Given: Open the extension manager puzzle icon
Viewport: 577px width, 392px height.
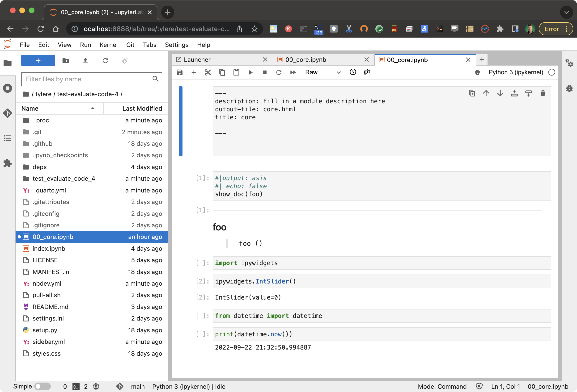Looking at the screenshot, I should point(8,163).
